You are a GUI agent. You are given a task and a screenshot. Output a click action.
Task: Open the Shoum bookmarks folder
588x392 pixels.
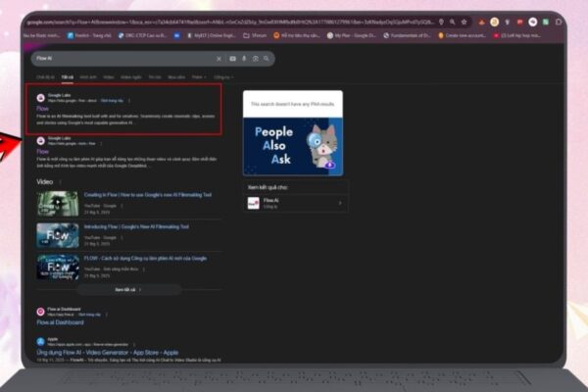click(255, 35)
